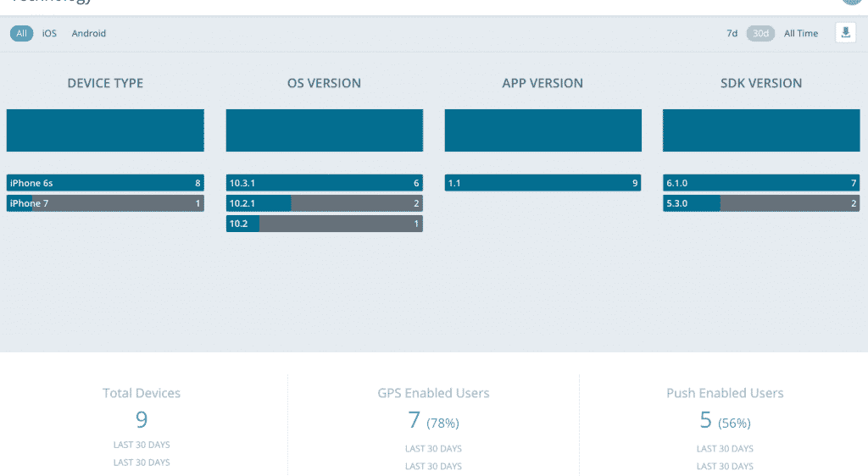The image size is (868, 476).
Task: Click the 10.3.1 OS version bar
Action: click(324, 183)
